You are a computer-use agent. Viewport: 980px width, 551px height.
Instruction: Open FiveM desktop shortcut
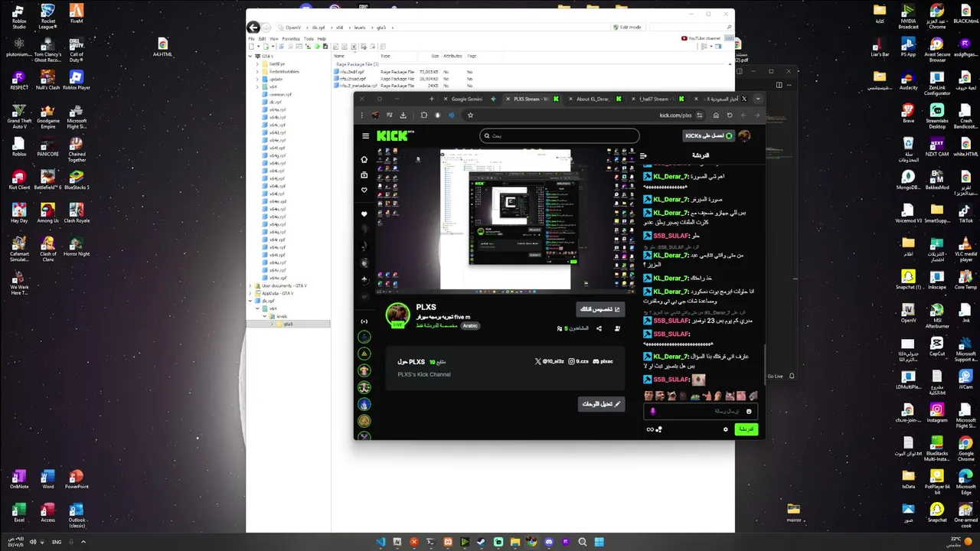click(x=77, y=14)
